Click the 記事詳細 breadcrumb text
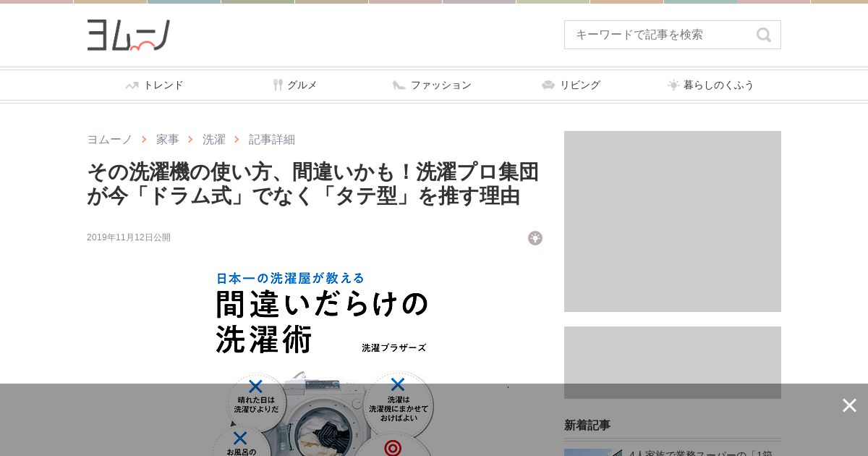 tap(272, 139)
